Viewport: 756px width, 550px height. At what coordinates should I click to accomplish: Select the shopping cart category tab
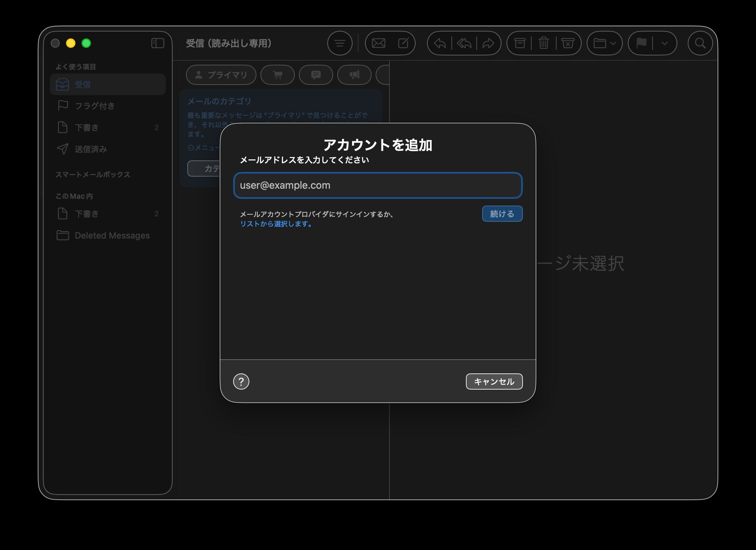pyautogui.click(x=278, y=75)
